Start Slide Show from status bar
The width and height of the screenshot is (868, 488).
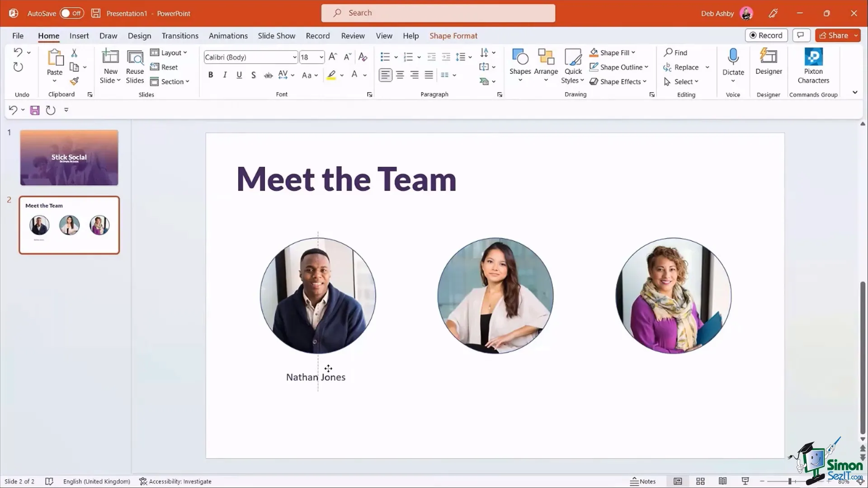pyautogui.click(x=745, y=481)
